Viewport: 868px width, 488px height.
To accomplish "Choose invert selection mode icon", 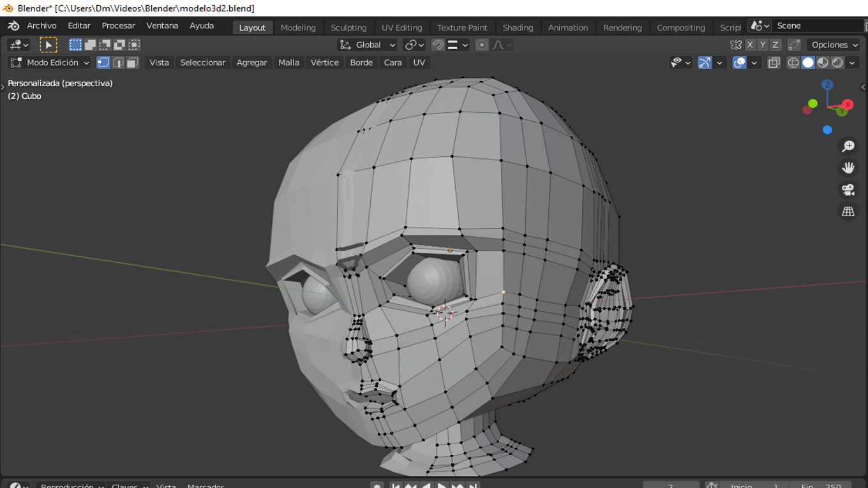I will click(119, 45).
